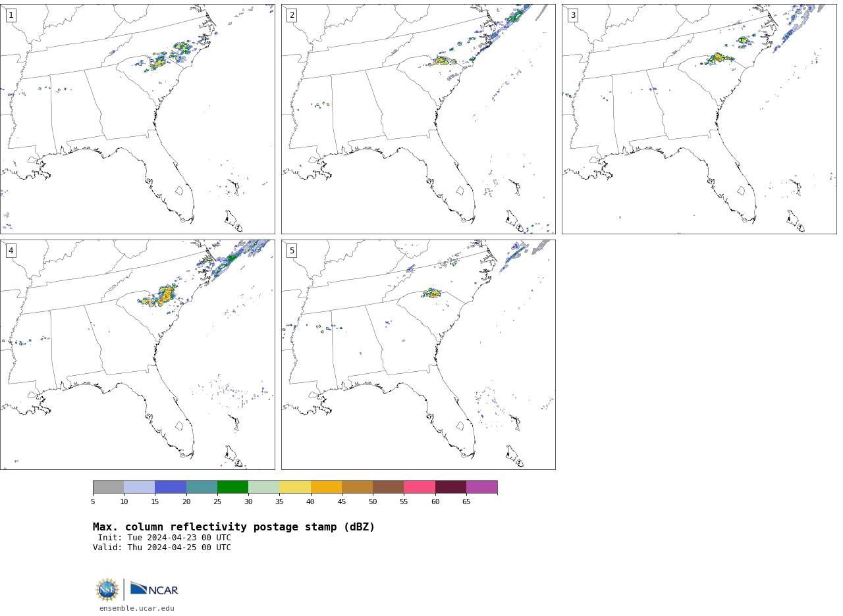Open ensemble member 4 reflectivity map
Viewport: 843px width, 616px height.
(x=137, y=355)
